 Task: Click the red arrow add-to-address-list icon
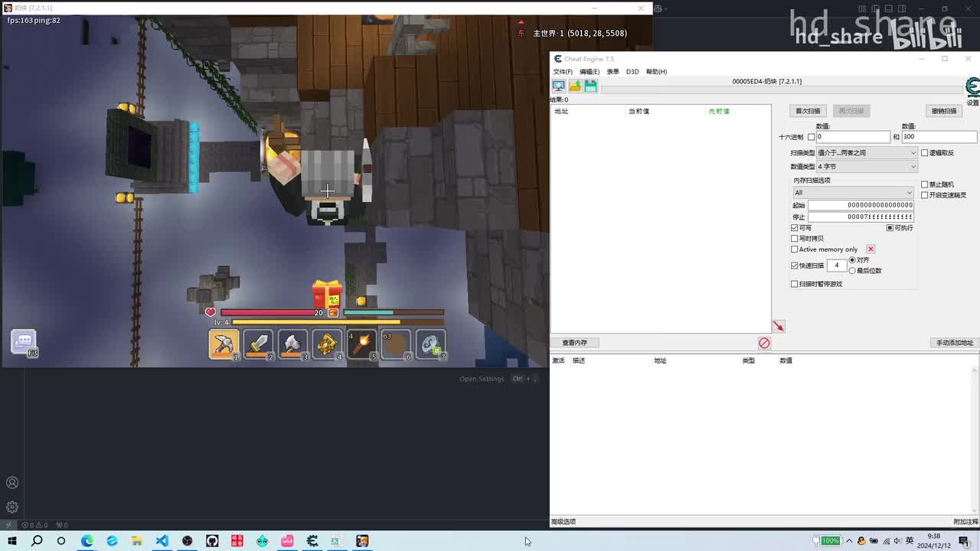click(x=779, y=327)
